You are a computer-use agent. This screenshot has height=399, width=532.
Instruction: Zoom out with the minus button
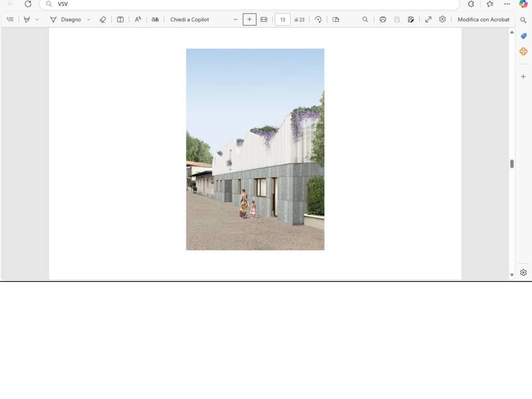pos(235,19)
